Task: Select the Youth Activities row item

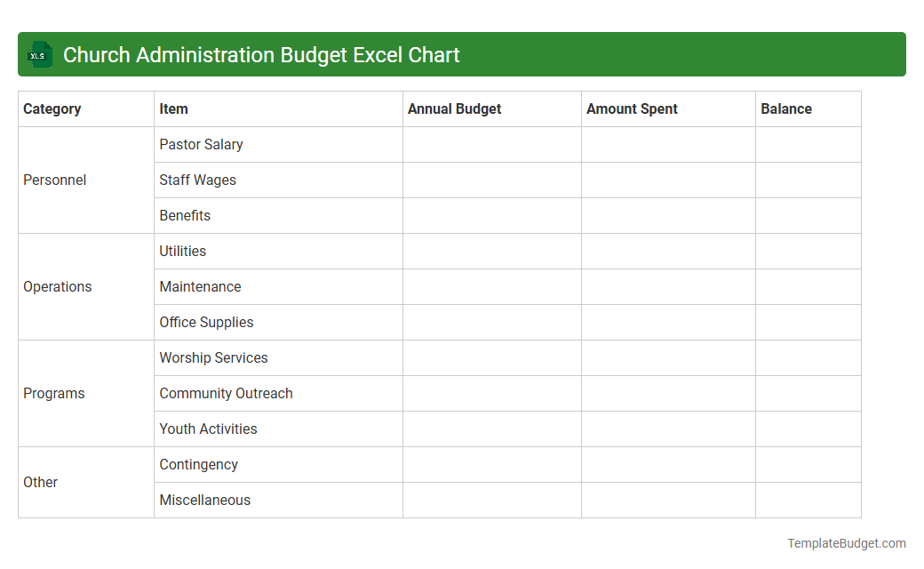Action: pyautogui.click(x=208, y=429)
